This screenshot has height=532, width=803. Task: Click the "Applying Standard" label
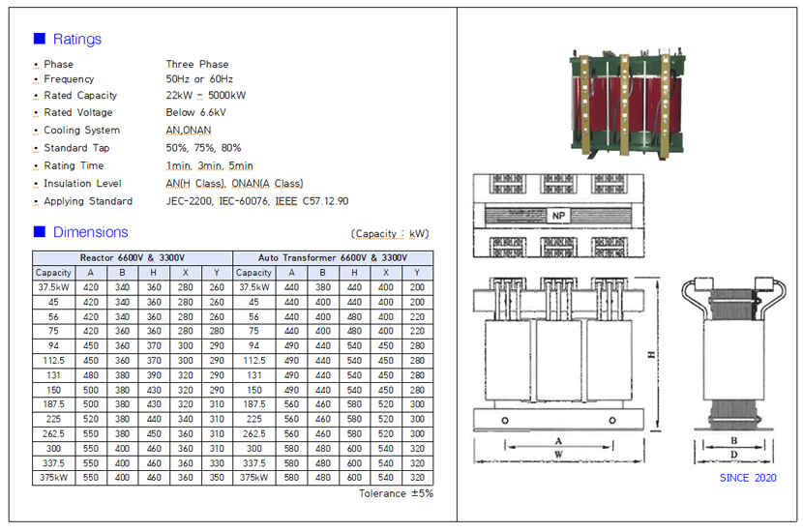click(88, 201)
